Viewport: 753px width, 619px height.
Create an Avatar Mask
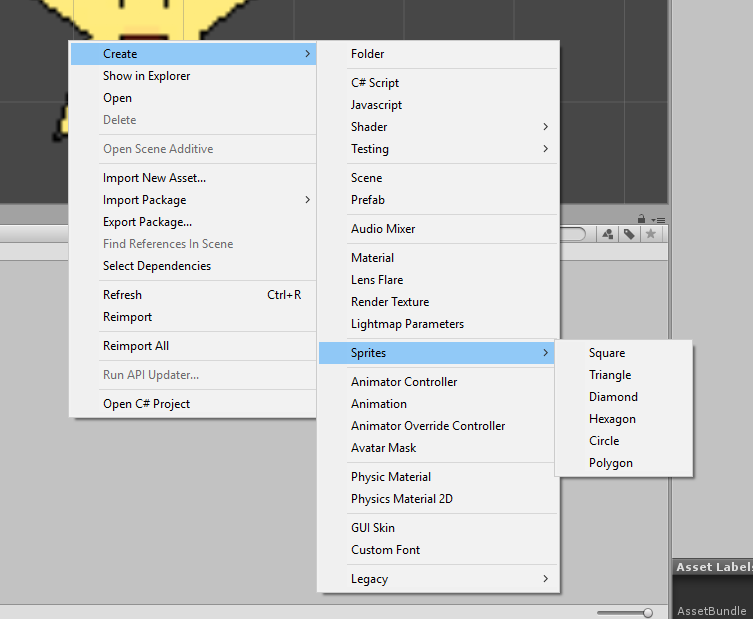point(438,448)
